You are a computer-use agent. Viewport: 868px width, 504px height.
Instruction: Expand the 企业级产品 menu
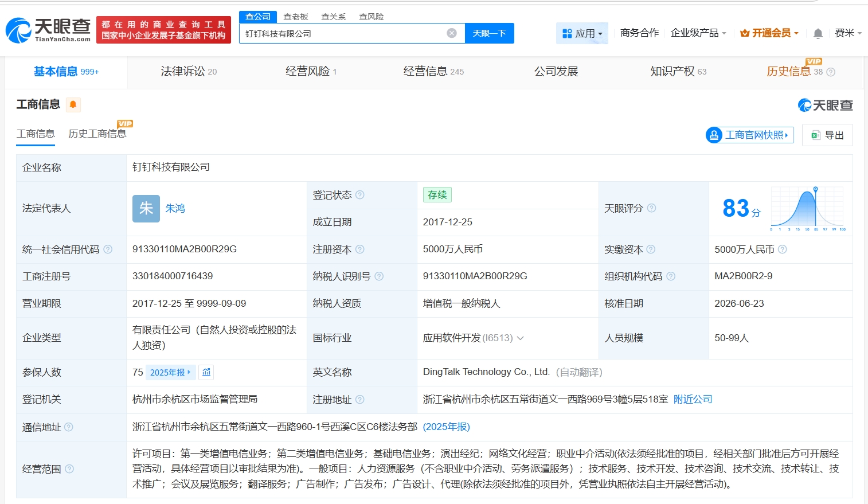(x=698, y=33)
